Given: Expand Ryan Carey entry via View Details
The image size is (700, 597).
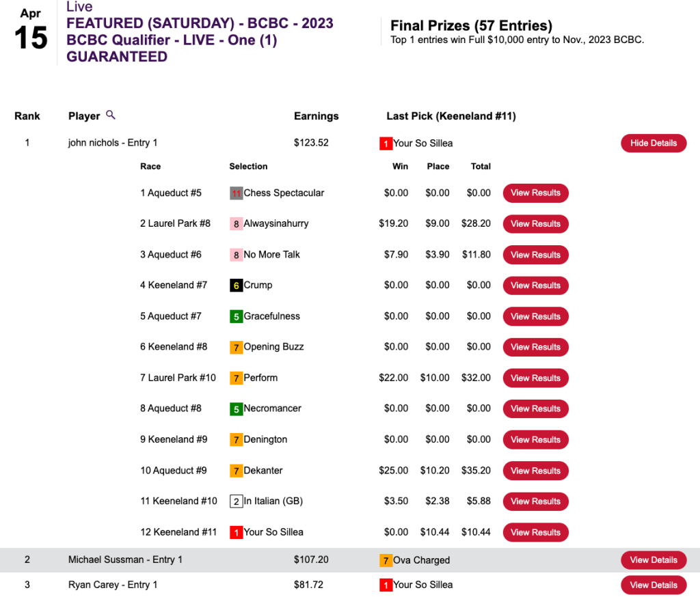Looking at the screenshot, I should click(x=653, y=585).
